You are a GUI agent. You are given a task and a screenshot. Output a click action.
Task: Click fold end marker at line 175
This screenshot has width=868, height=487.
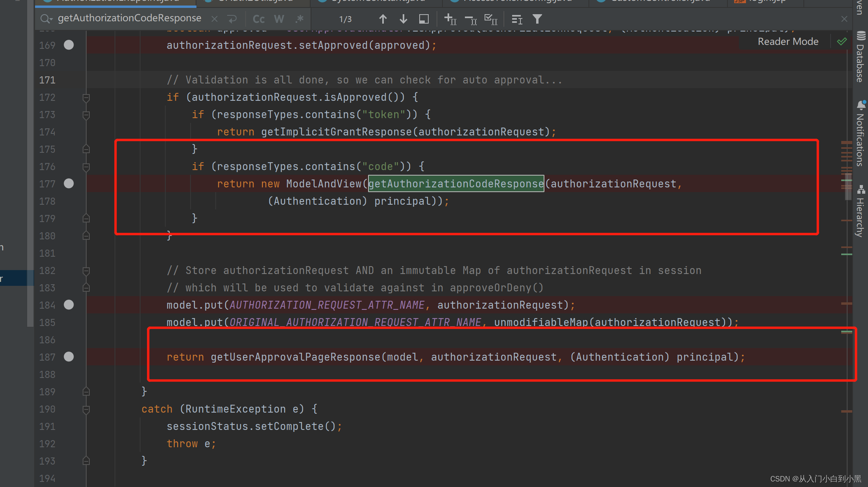pos(86,149)
